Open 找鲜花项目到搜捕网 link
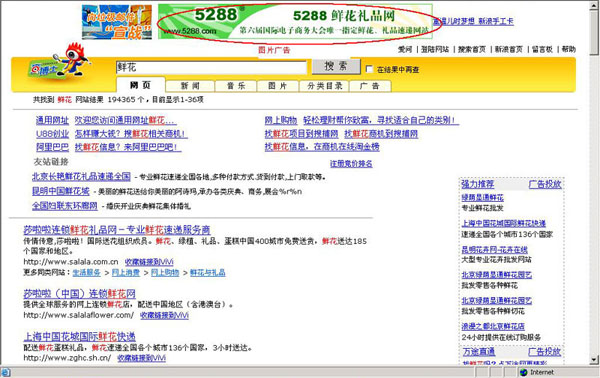This screenshot has width=600, height=378. click(x=302, y=134)
